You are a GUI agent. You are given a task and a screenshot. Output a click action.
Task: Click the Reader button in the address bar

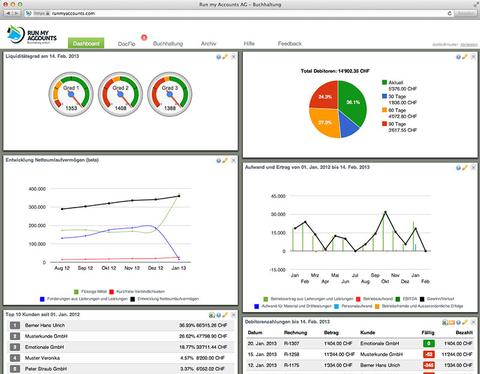pos(465,13)
